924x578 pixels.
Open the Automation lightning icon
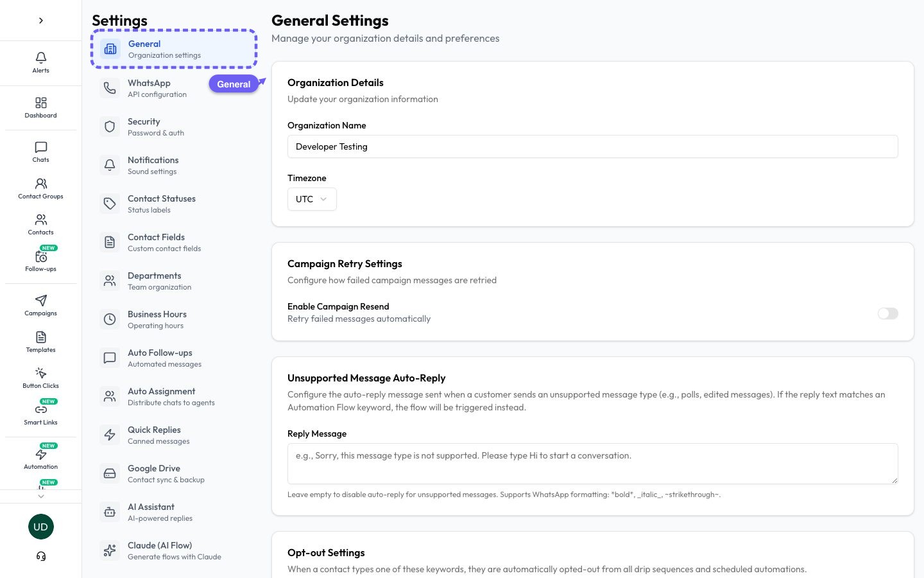click(41, 454)
